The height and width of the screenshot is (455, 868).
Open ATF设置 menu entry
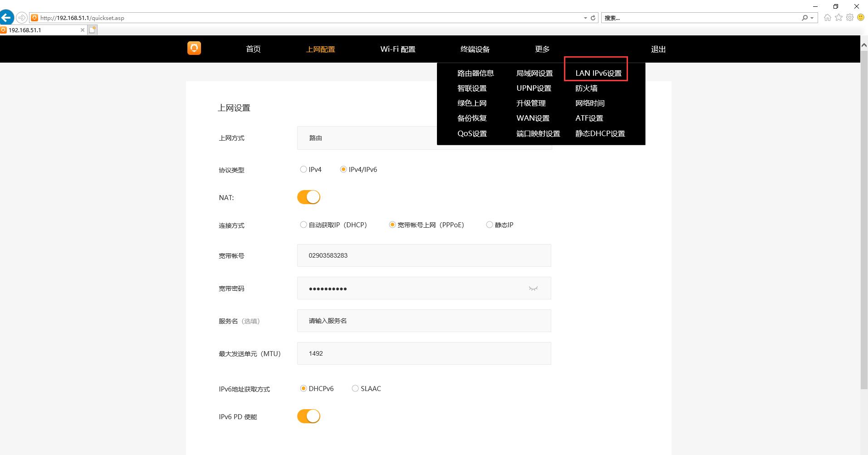point(589,118)
